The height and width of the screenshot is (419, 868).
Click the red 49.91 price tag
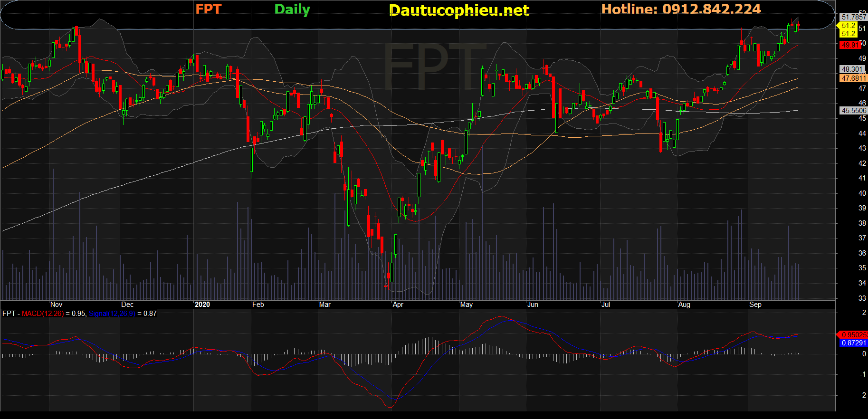pos(850,45)
